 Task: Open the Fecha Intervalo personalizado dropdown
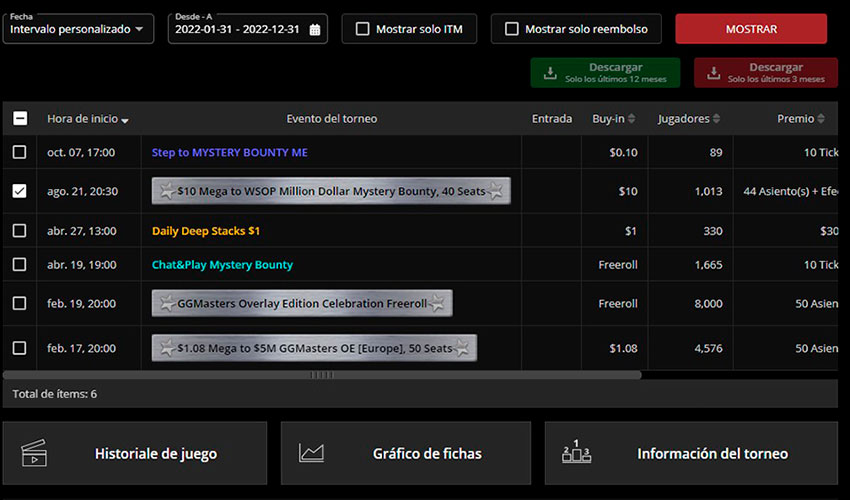point(78,29)
